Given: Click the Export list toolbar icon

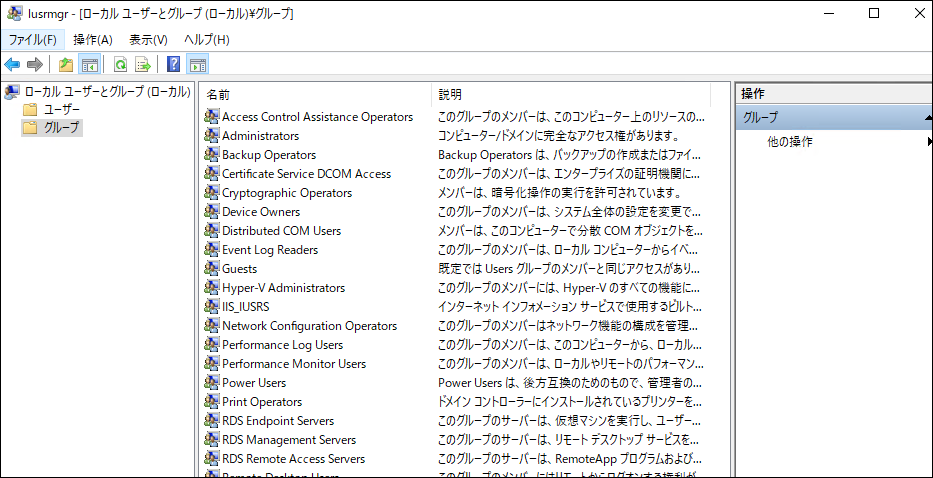Looking at the screenshot, I should coord(143,65).
